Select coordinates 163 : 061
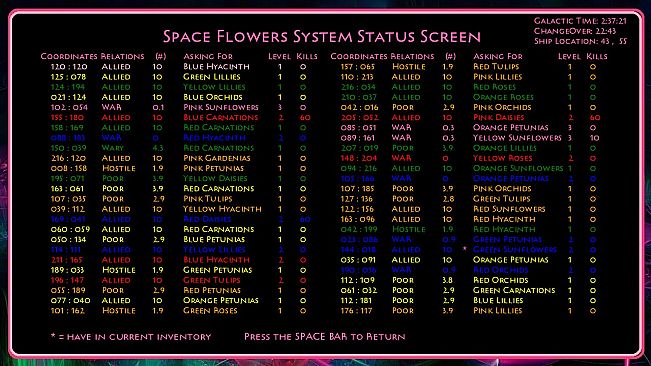Screen dimensions: 651x366 tap(67, 188)
